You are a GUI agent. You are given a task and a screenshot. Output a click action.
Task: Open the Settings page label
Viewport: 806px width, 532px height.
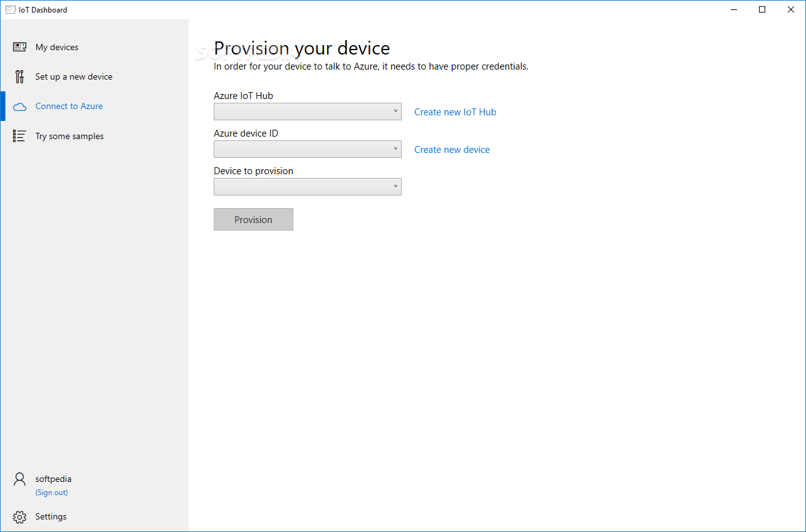pyautogui.click(x=51, y=516)
